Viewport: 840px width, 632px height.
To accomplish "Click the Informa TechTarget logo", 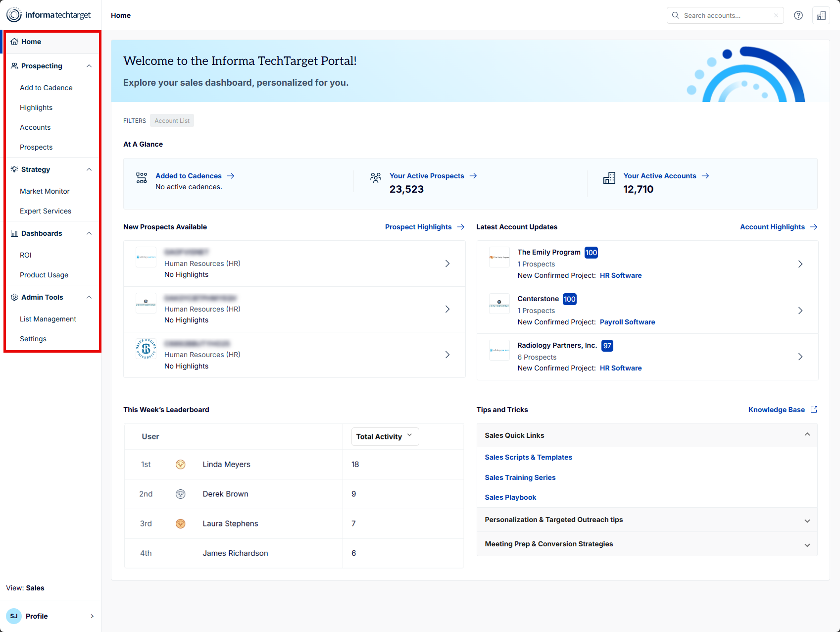I will tap(49, 15).
